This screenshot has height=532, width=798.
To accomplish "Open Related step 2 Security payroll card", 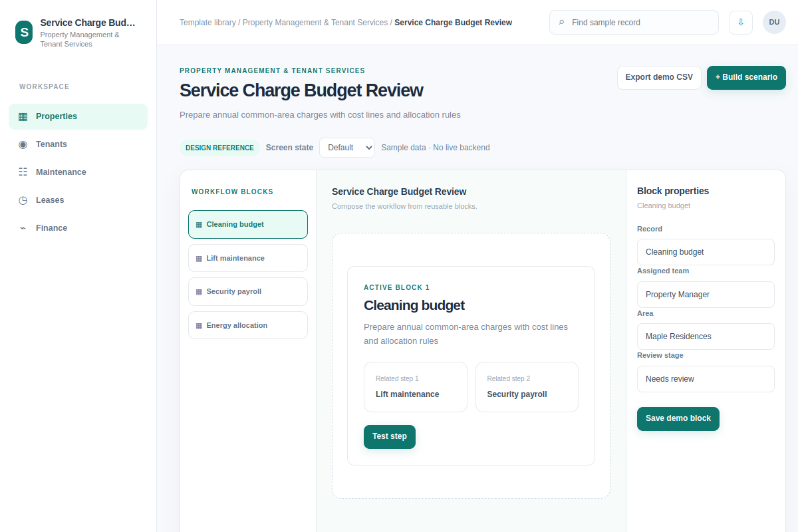I will [x=527, y=387].
